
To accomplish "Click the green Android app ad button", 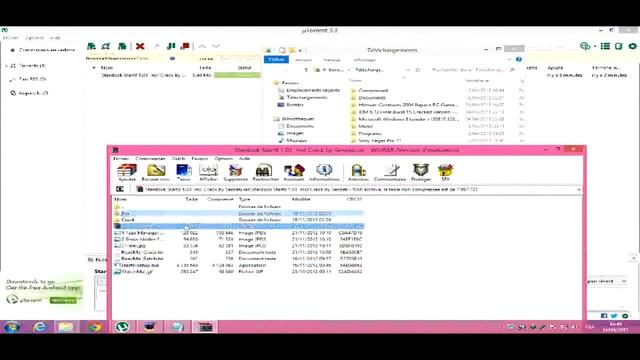I will coord(63,300).
